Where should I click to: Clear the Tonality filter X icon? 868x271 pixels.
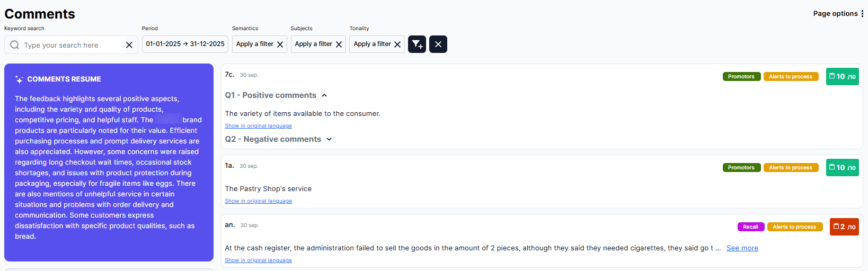tap(397, 44)
